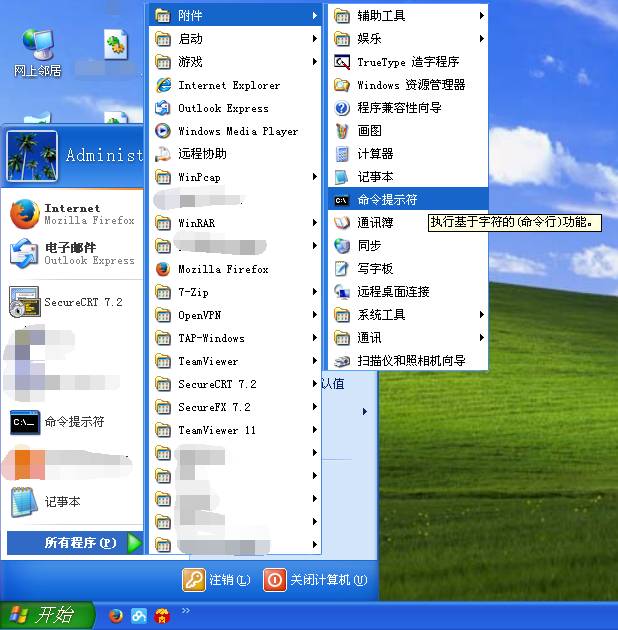Screen dimensions: 618x630
Task: Expand the 辅助工具 submenu arrow
Action: coord(481,16)
